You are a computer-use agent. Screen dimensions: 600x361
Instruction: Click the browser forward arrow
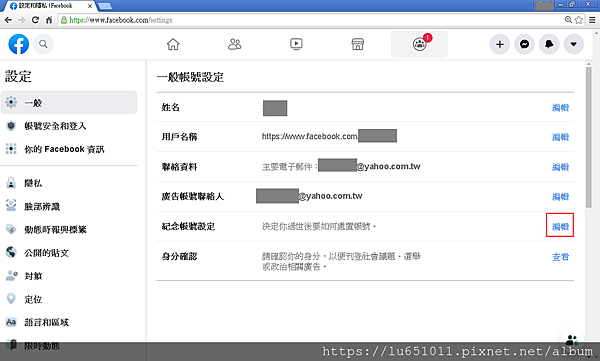pyautogui.click(x=22, y=20)
